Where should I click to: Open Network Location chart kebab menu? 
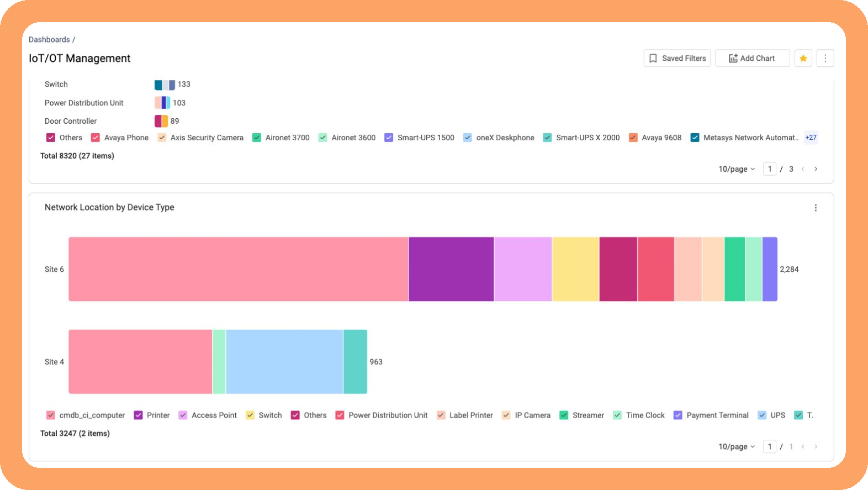[x=816, y=208]
